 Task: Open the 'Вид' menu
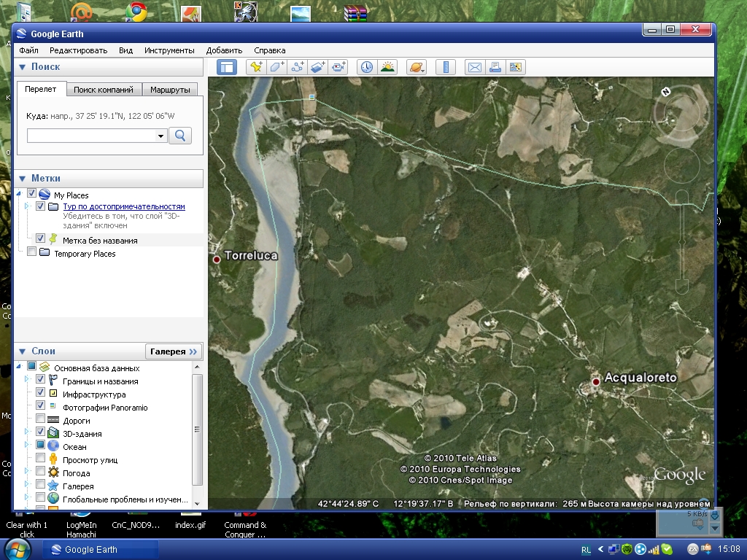[x=125, y=50]
